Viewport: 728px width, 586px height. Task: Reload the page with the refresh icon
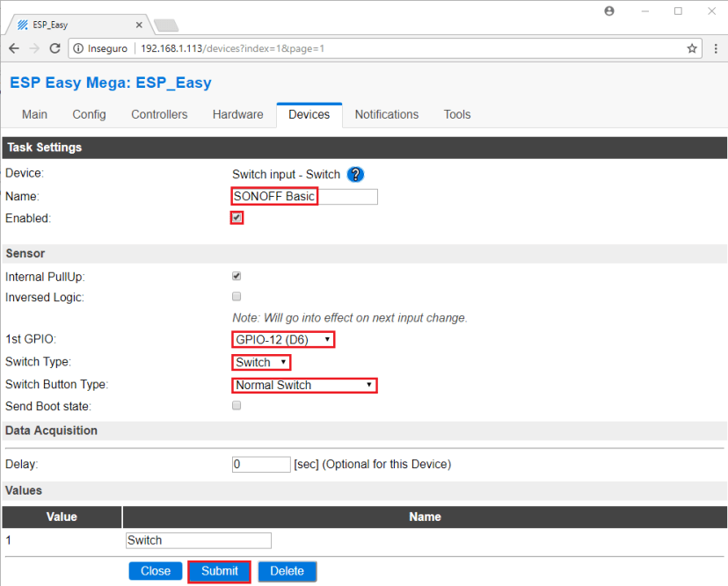[x=55, y=48]
